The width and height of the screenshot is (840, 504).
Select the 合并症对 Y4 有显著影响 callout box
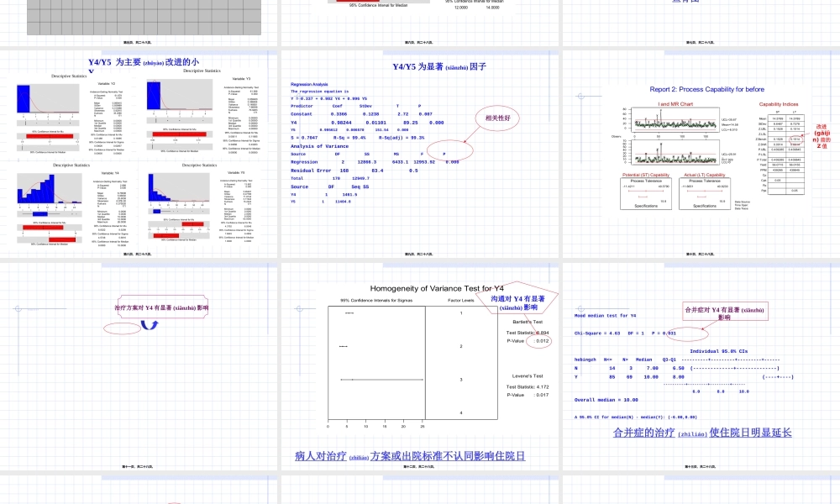723,312
